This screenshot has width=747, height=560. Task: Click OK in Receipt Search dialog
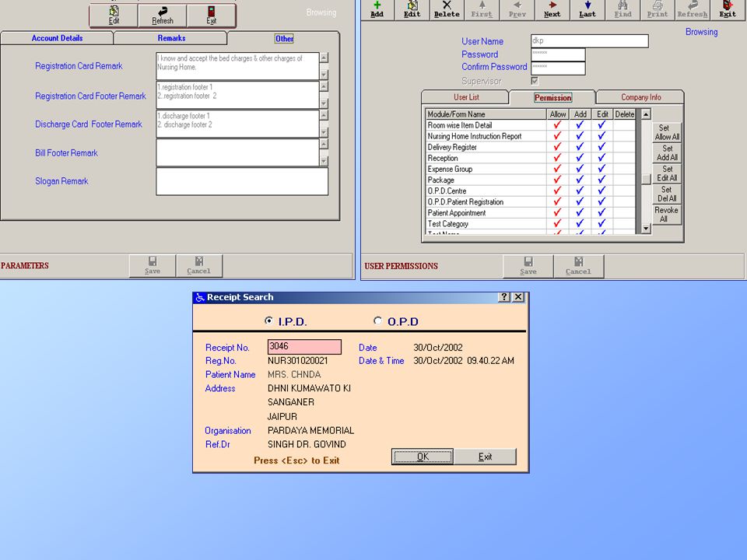click(x=423, y=457)
